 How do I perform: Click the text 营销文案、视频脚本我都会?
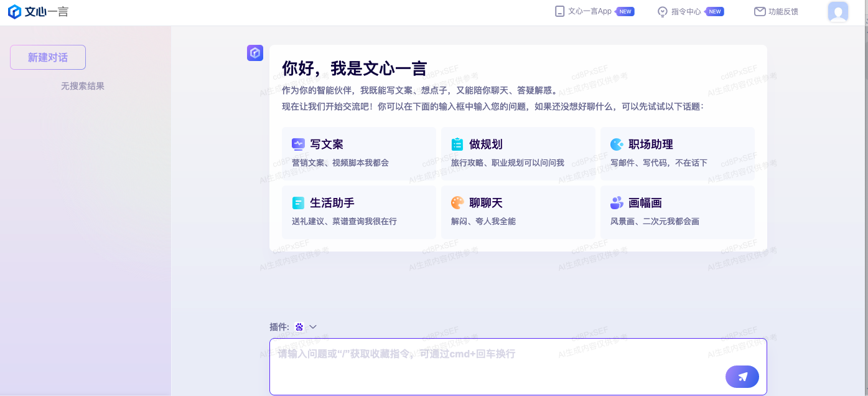[x=340, y=163]
